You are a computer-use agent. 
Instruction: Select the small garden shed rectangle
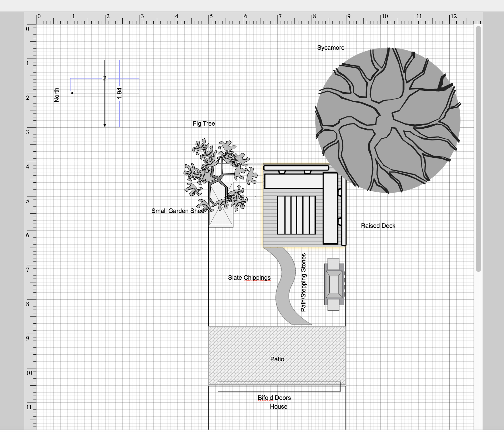tap(221, 204)
